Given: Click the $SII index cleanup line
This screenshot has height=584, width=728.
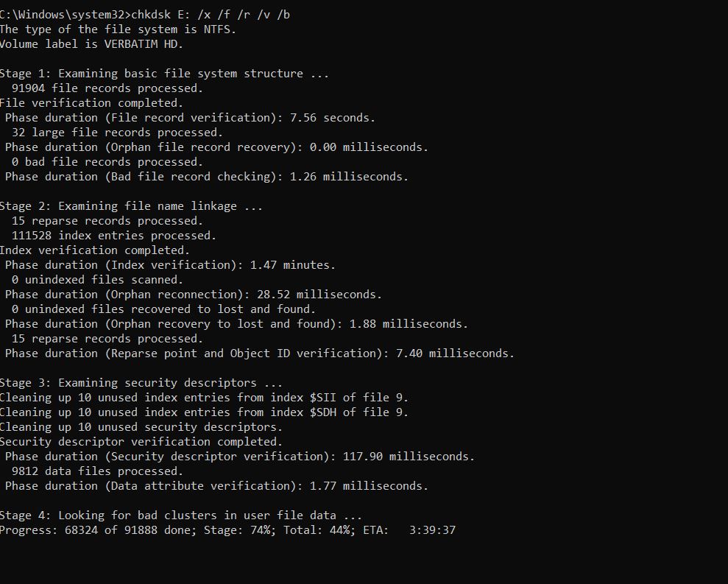Looking at the screenshot, I should (204, 398).
